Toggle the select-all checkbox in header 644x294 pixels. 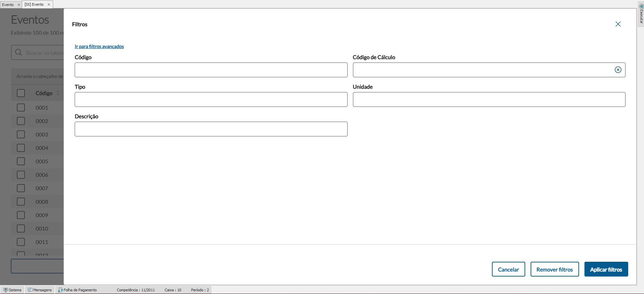(x=21, y=93)
